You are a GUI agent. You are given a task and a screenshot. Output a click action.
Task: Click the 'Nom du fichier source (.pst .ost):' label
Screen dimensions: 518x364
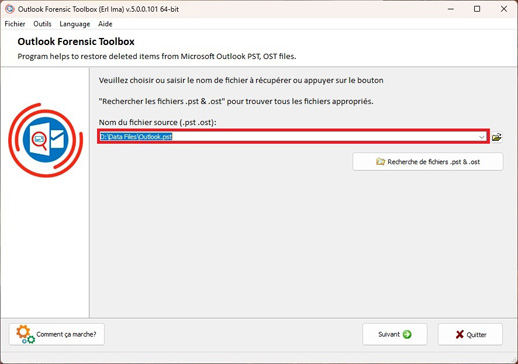click(158, 122)
